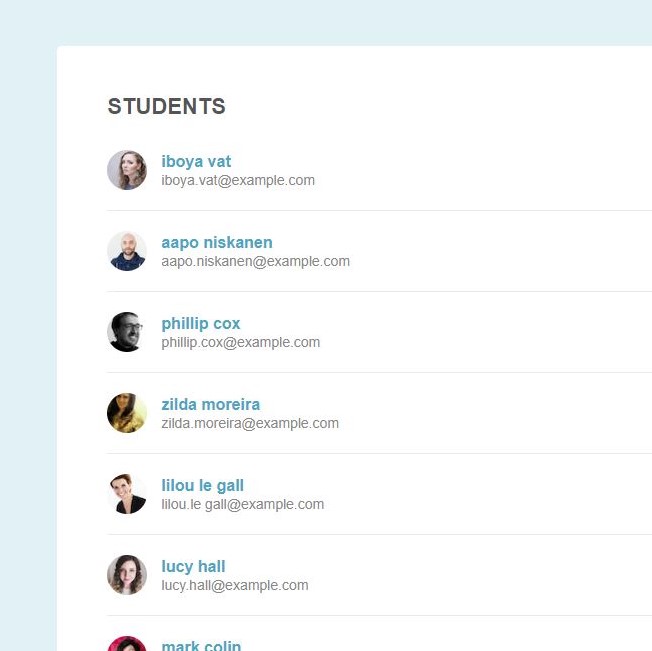Open the lucy hall name link
This screenshot has width=652, height=651.
click(x=194, y=566)
